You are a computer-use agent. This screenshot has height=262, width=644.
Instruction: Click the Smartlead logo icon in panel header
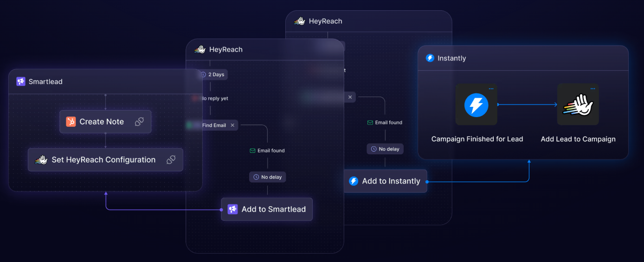click(x=20, y=81)
